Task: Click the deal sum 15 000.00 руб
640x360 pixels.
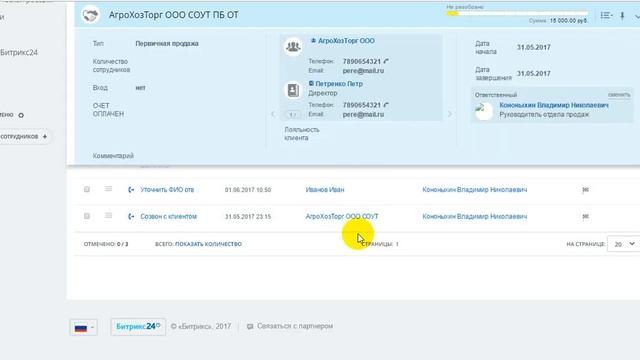Action: point(568,21)
